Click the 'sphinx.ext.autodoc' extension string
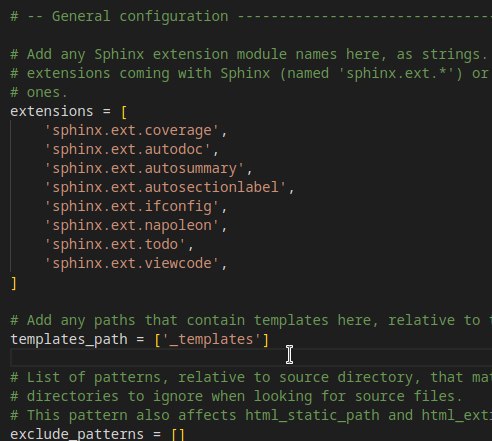Image resolution: width=492 pixels, height=441 pixels. [128, 150]
